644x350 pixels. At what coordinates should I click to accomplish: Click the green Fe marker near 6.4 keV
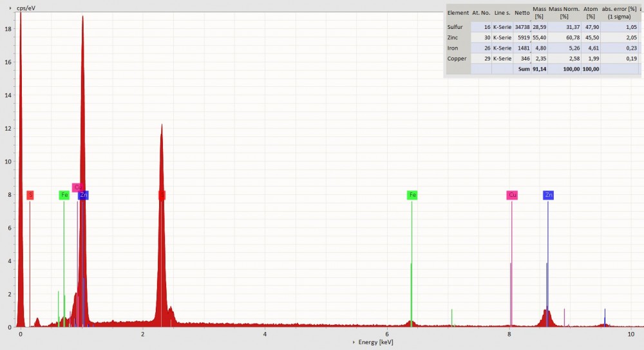pyautogui.click(x=412, y=195)
